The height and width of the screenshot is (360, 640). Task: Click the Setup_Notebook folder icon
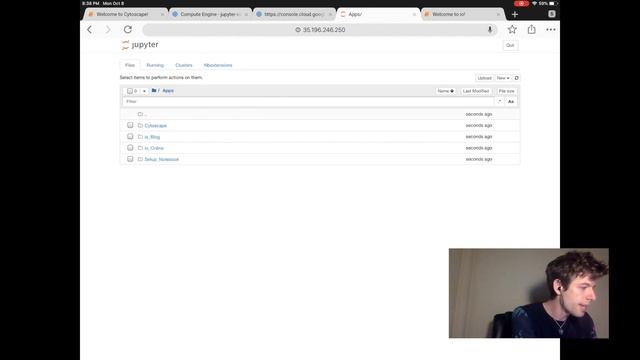140,159
